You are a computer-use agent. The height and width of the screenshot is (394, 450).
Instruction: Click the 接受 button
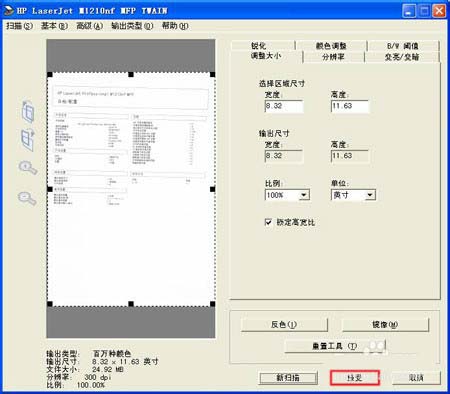(x=355, y=378)
